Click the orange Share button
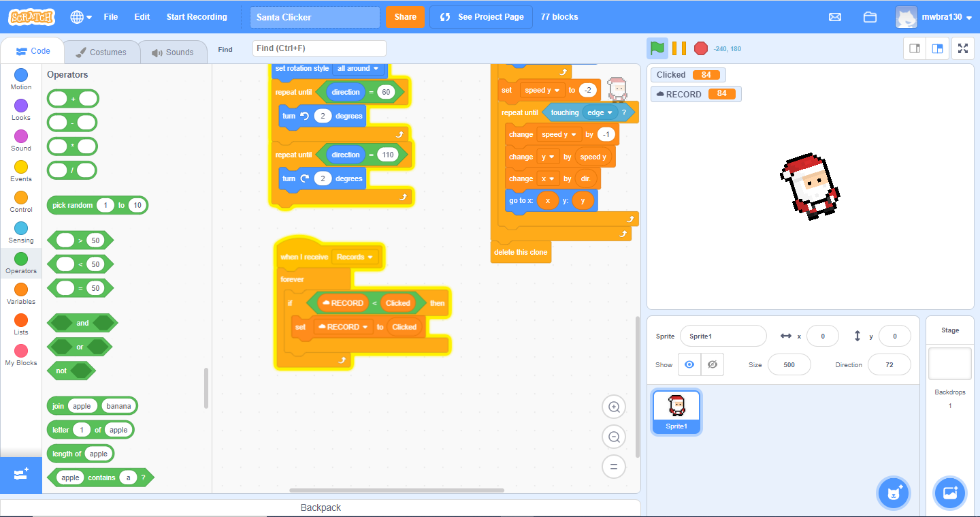The height and width of the screenshot is (517, 980). tap(405, 17)
